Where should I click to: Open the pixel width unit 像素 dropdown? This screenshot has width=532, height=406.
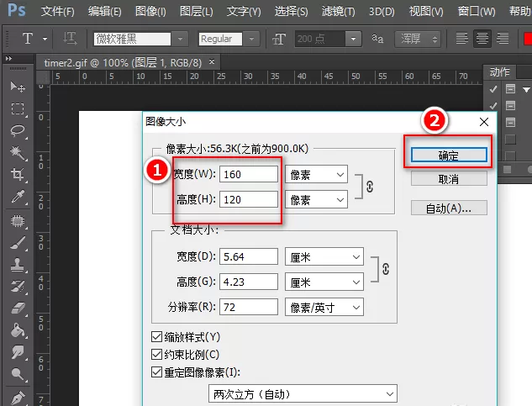[316, 175]
